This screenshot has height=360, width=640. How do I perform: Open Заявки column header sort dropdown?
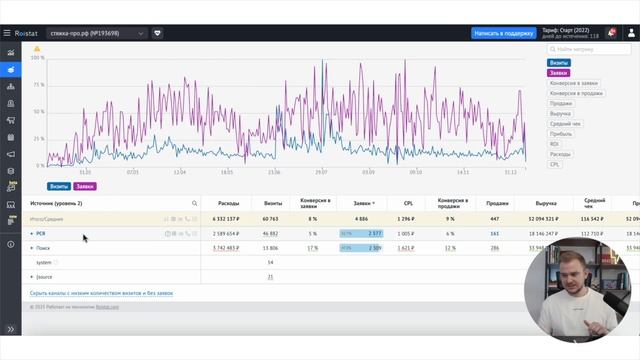pos(364,203)
